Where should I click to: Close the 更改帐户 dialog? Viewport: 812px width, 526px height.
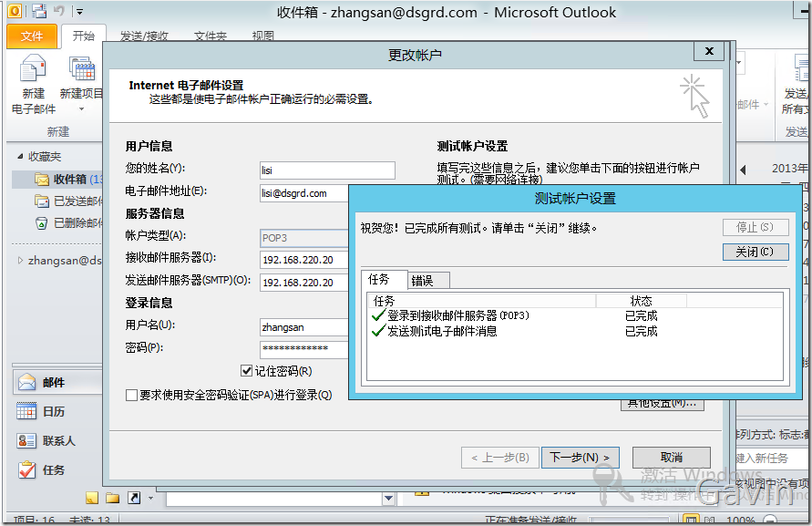point(709,51)
